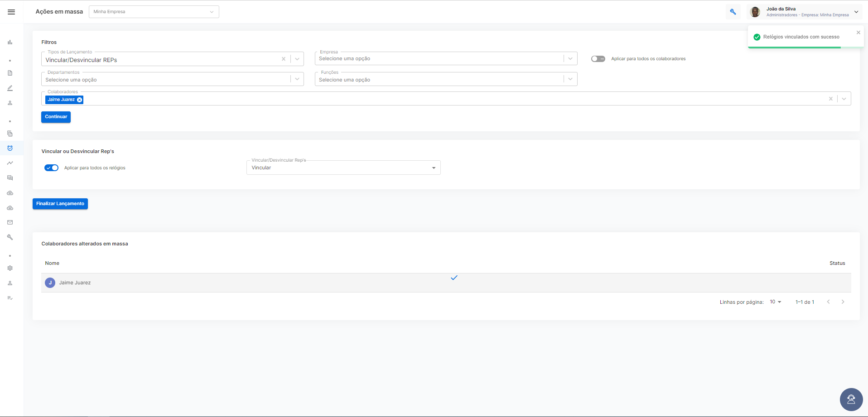868x417 pixels.
Task: Click the user name João da Silva
Action: point(781,9)
